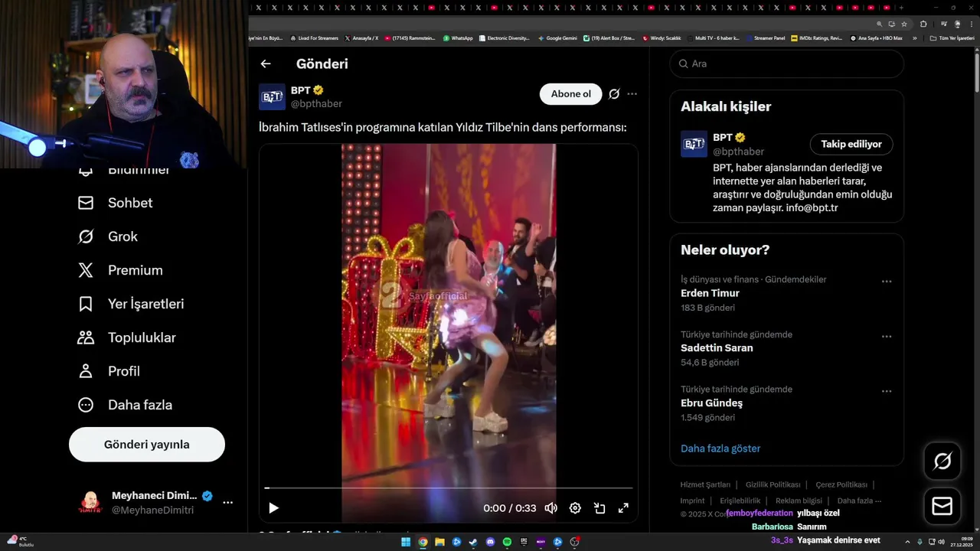980x551 pixels.
Task: Seek along the video progress bar
Action: pos(449,487)
